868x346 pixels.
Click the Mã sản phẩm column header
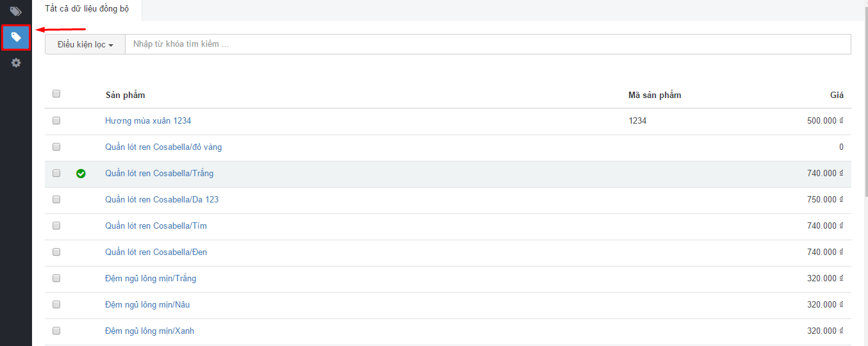655,95
